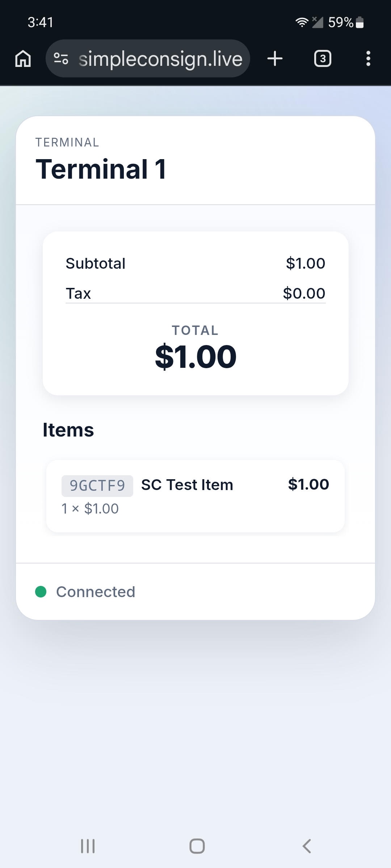
Task: Tap the Android recent apps button
Action: coord(88,846)
